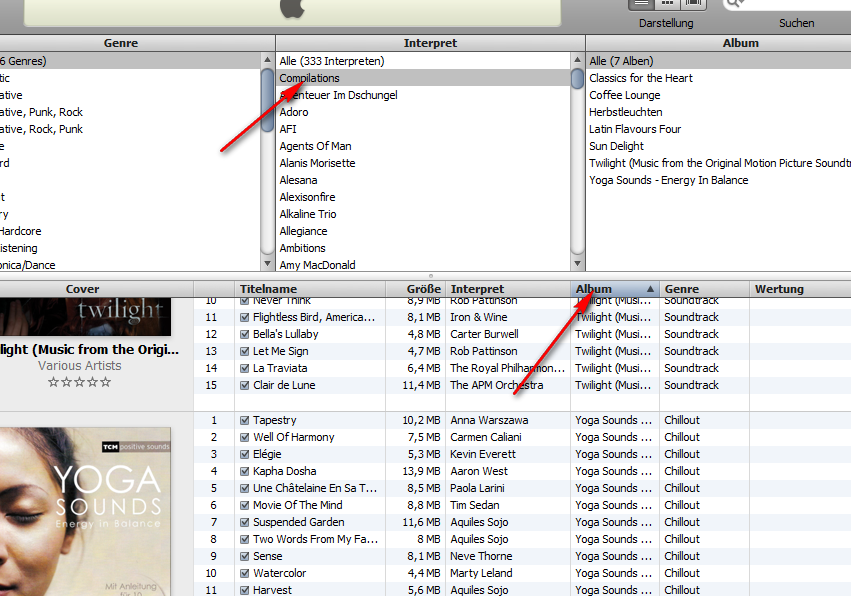The height and width of the screenshot is (596, 851).
Task: Select the "Movie Of The Mind" track title
Action: click(297, 505)
